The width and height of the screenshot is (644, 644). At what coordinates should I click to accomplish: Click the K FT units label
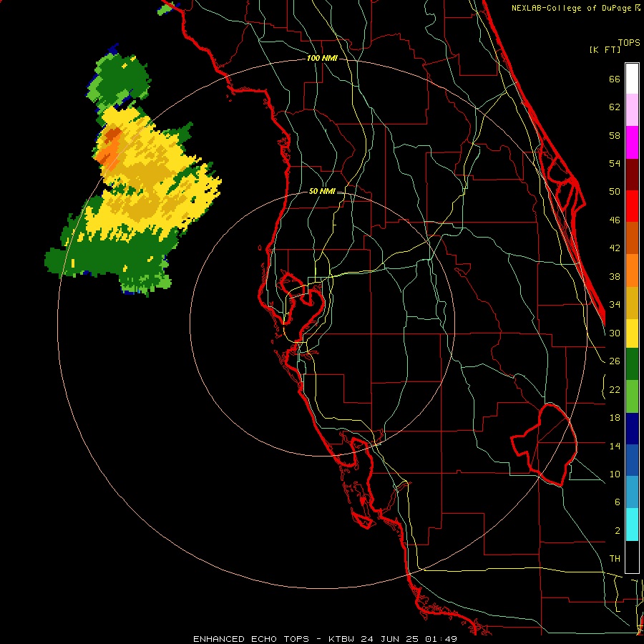[605, 50]
